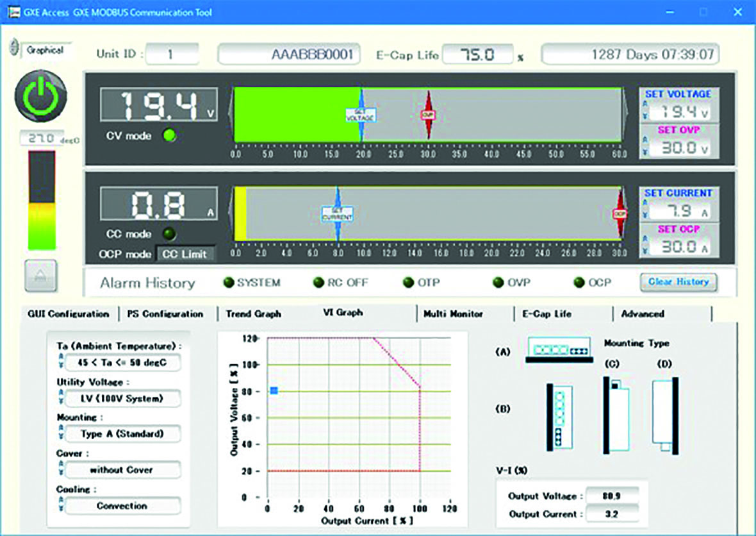756x536 pixels.
Task: Open the Multi Monitor tab
Action: 453,314
